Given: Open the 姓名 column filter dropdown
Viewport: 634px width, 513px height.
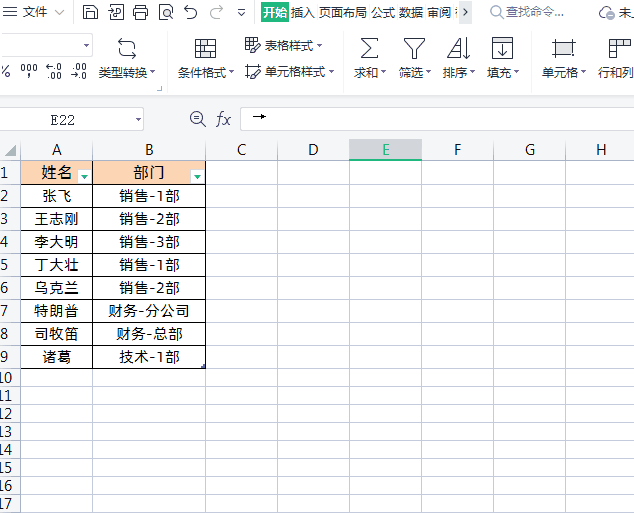Looking at the screenshot, I should (x=85, y=176).
